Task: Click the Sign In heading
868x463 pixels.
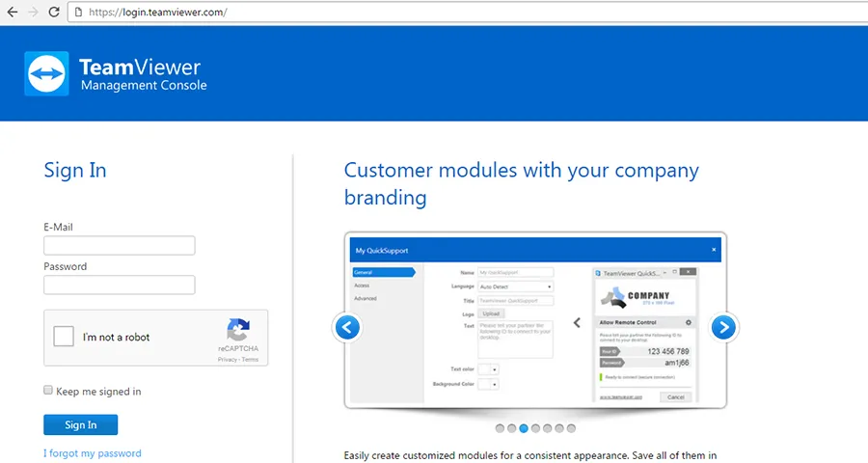Action: click(75, 170)
